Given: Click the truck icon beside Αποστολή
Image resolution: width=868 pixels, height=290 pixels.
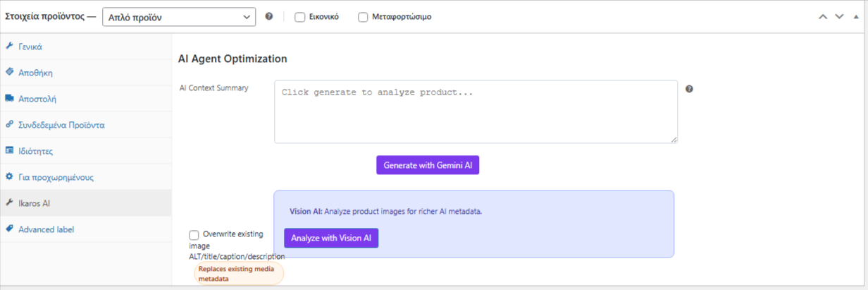Looking at the screenshot, I should click(x=10, y=98).
